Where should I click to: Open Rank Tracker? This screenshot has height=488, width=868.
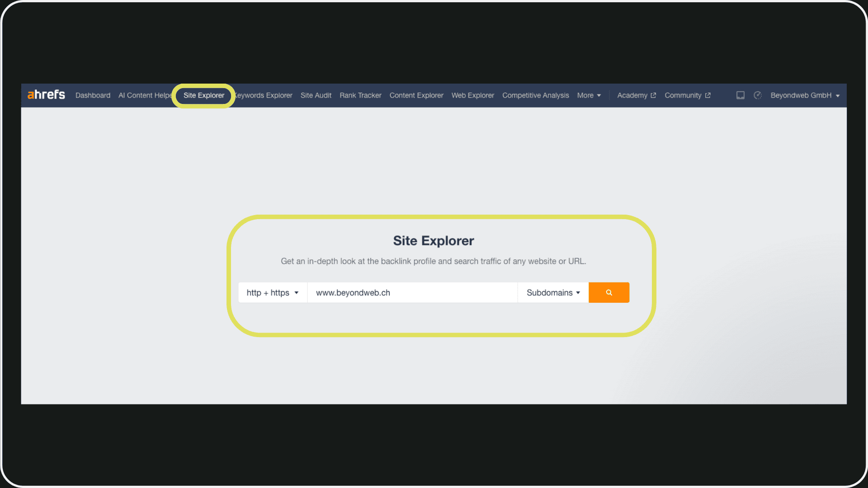pyautogui.click(x=360, y=95)
